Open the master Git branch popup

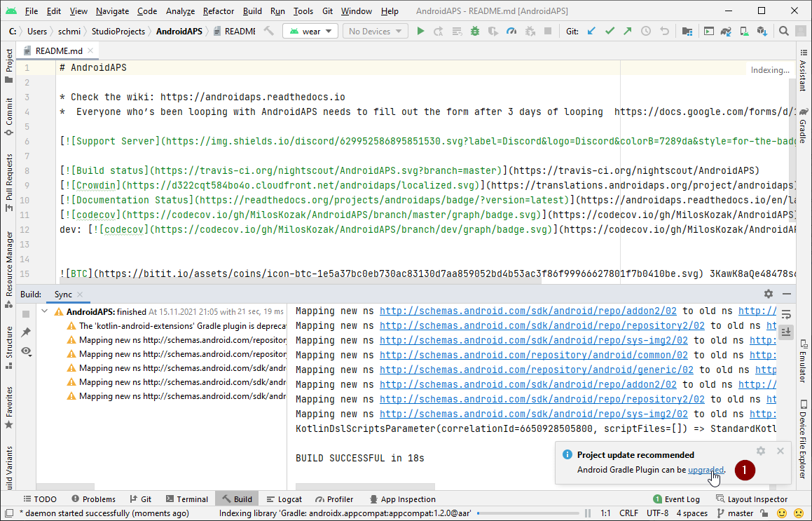(x=735, y=513)
